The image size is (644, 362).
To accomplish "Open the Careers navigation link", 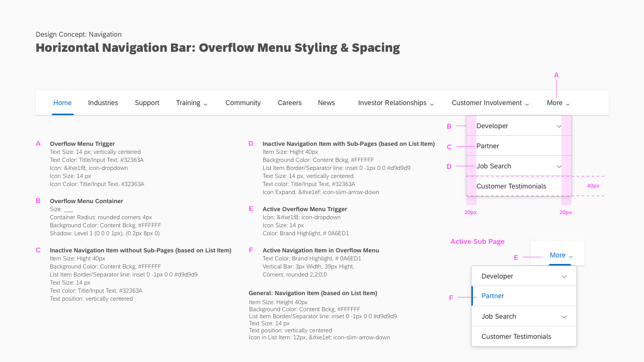I will click(x=290, y=103).
